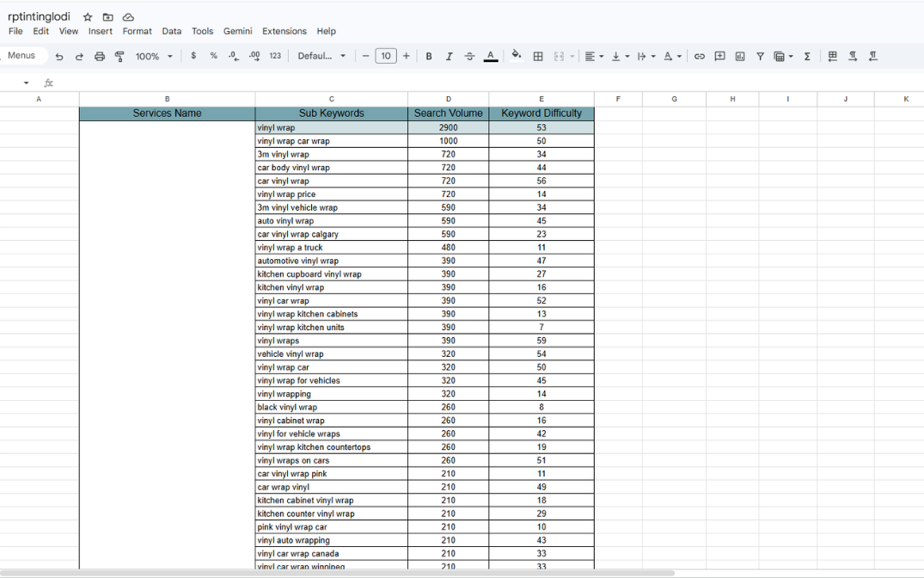The height and width of the screenshot is (578, 924).
Task: Click the Insert link icon
Action: click(700, 57)
